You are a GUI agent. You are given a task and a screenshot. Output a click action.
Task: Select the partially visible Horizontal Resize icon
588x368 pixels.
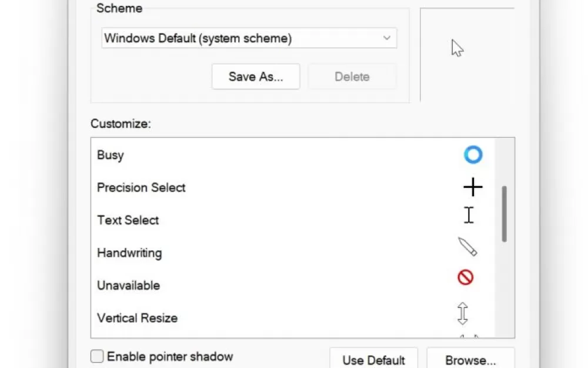[469, 336]
